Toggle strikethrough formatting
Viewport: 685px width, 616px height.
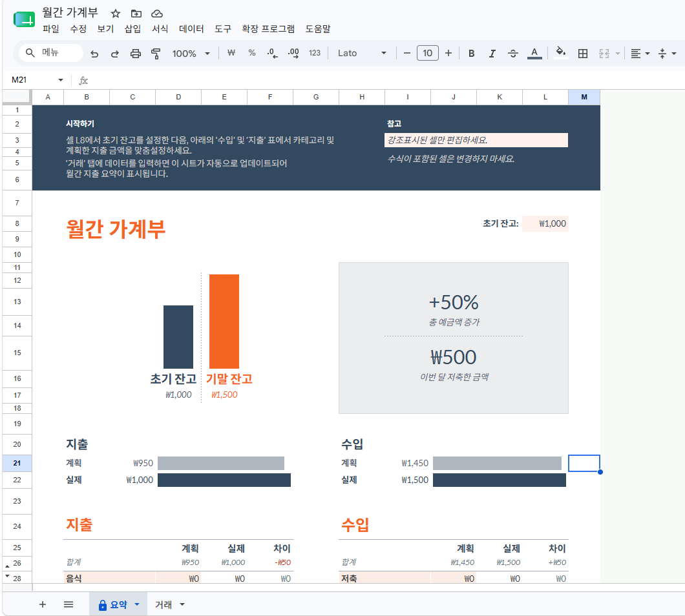tap(513, 53)
